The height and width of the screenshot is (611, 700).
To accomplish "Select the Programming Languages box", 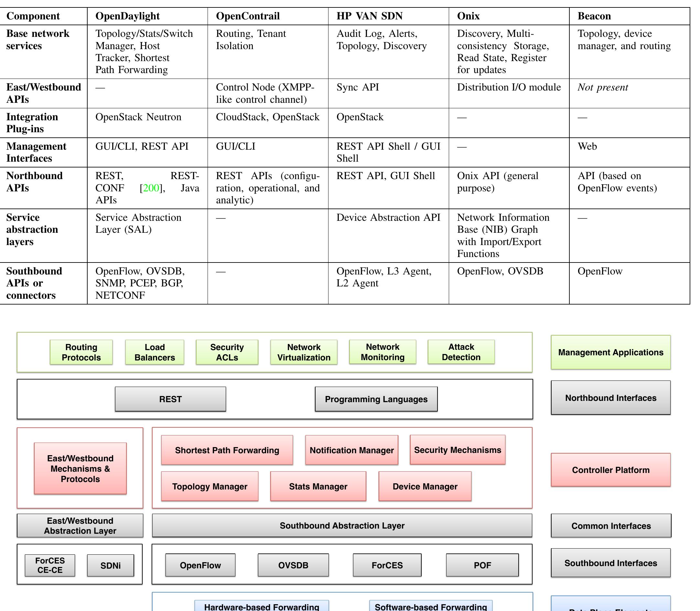I will (x=376, y=399).
